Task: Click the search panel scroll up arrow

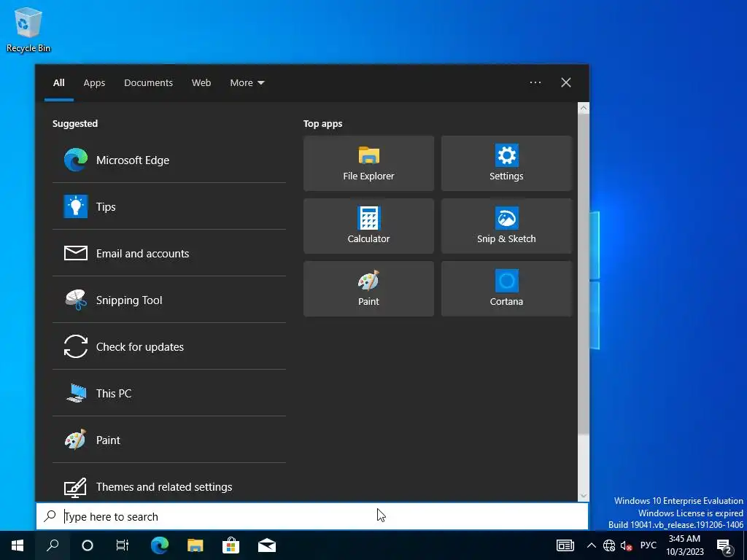Action: click(x=583, y=108)
